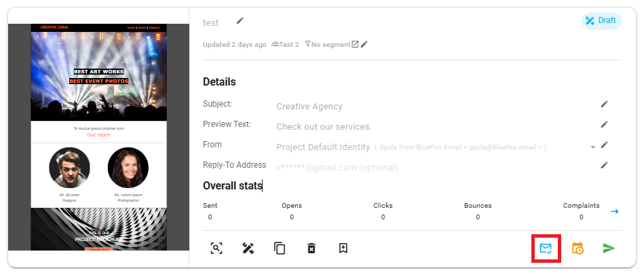Click the Overall stats heading
Screen dimensions: 644x275
point(233,186)
